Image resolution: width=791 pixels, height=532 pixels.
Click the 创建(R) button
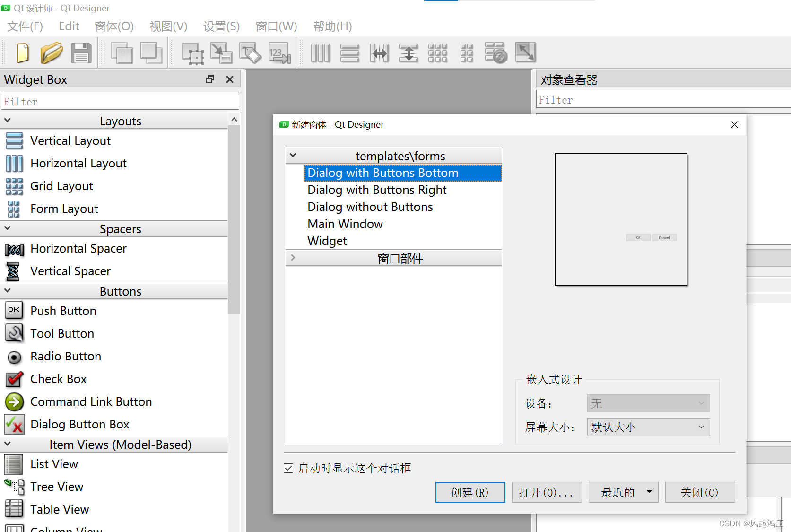point(470,492)
